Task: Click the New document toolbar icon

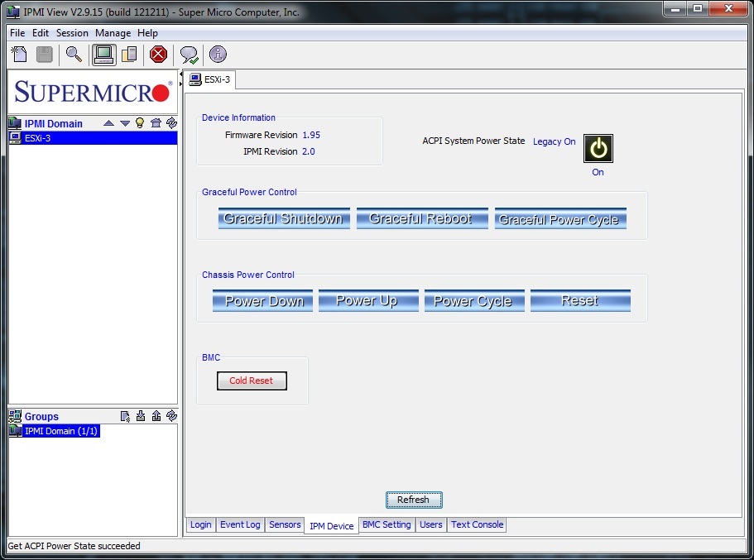Action: [x=19, y=55]
